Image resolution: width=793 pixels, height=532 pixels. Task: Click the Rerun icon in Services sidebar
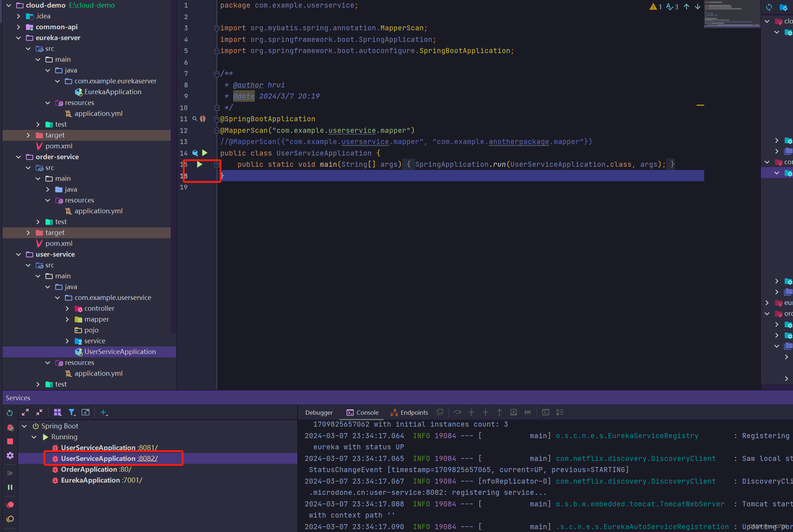click(x=10, y=413)
